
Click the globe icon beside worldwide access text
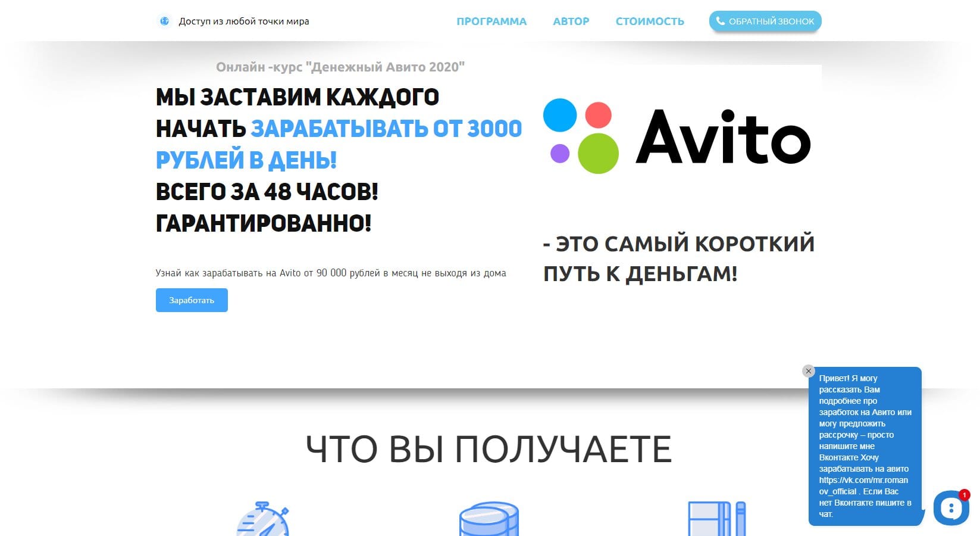pos(164,21)
